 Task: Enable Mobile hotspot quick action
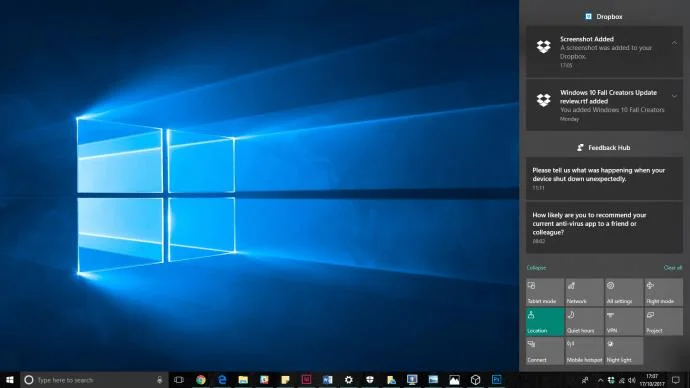(584, 351)
